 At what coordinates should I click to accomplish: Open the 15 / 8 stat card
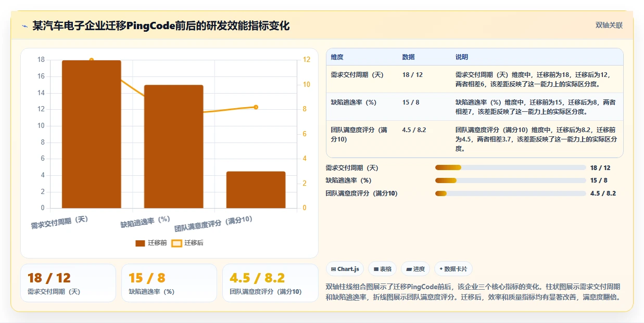coord(169,283)
